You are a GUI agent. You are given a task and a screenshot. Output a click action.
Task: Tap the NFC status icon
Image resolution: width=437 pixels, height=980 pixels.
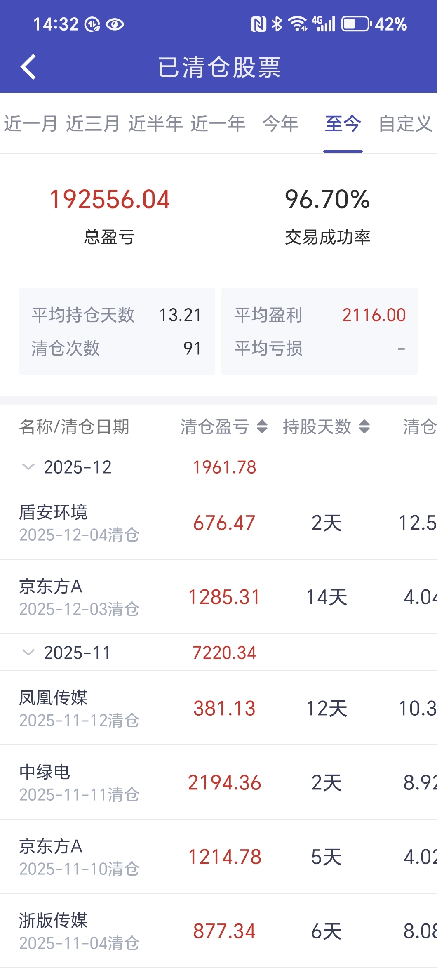[x=258, y=24]
